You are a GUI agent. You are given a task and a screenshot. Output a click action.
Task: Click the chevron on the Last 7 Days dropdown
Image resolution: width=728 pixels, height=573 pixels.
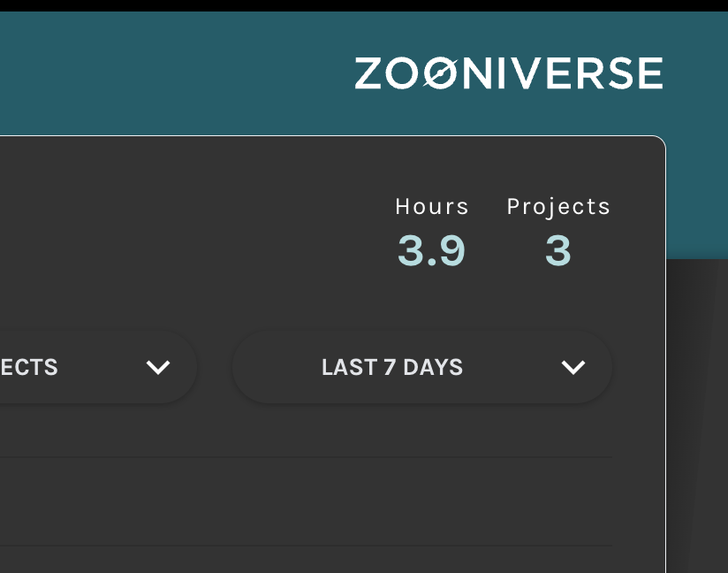click(573, 367)
